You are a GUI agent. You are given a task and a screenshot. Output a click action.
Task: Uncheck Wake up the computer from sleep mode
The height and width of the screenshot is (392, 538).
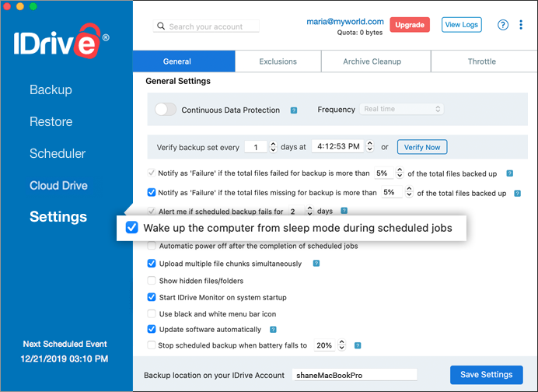[131, 227]
